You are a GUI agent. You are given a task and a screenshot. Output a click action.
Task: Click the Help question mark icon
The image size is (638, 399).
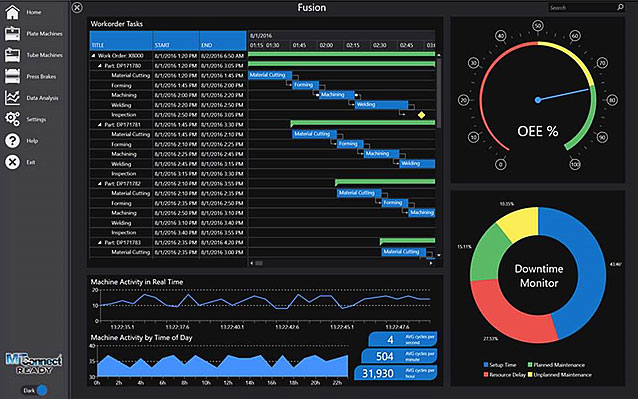[12, 141]
